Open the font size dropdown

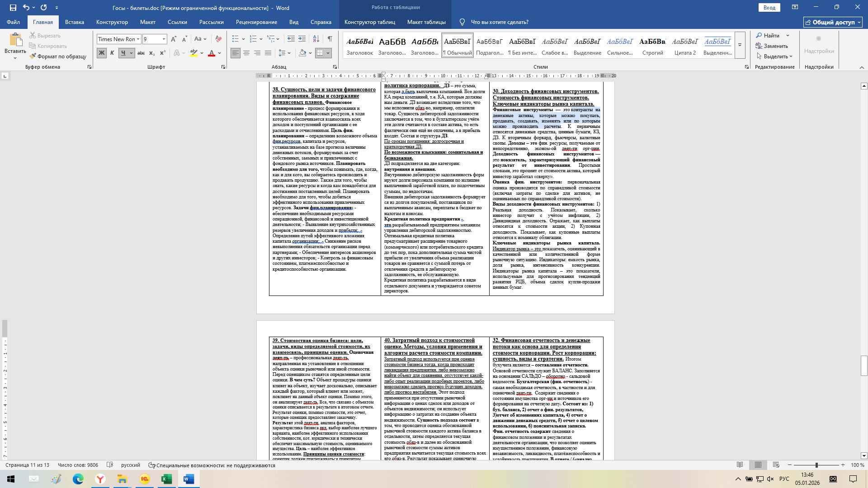pos(164,39)
